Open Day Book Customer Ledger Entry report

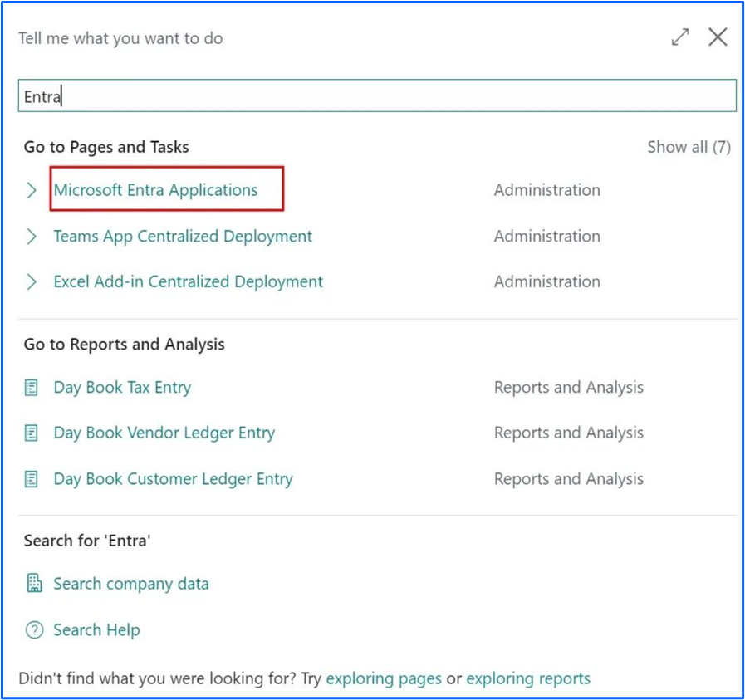point(173,478)
